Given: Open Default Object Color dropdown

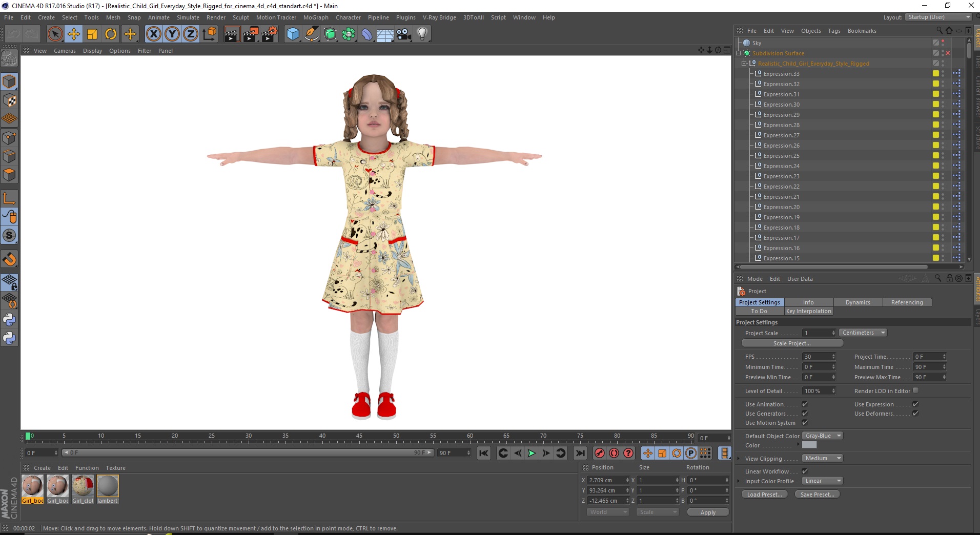Looking at the screenshot, I should (x=822, y=436).
